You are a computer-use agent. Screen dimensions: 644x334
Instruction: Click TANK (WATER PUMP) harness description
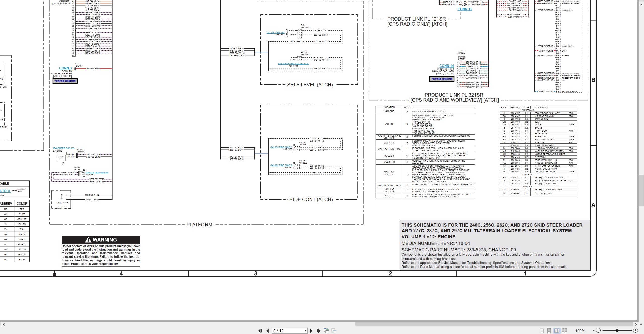545,172
